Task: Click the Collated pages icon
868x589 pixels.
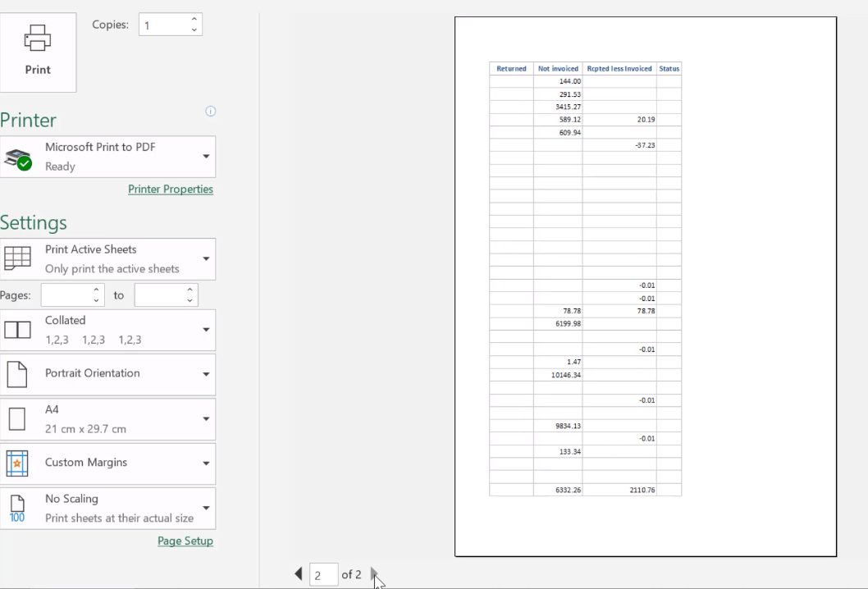Action: click(x=17, y=330)
